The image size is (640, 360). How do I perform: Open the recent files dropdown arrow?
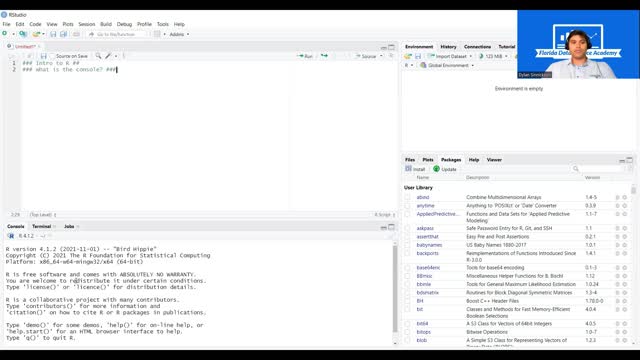coord(43,34)
